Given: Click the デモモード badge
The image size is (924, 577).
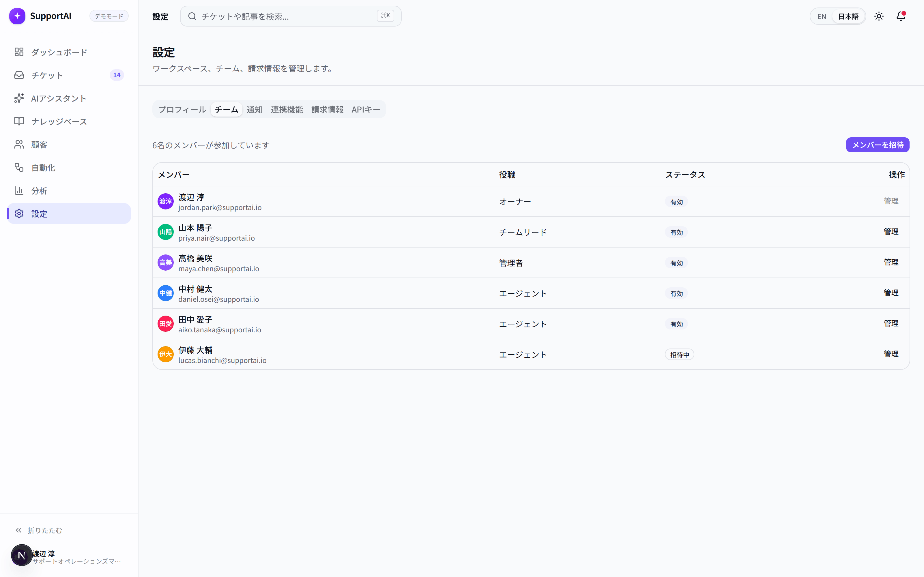Looking at the screenshot, I should point(109,16).
